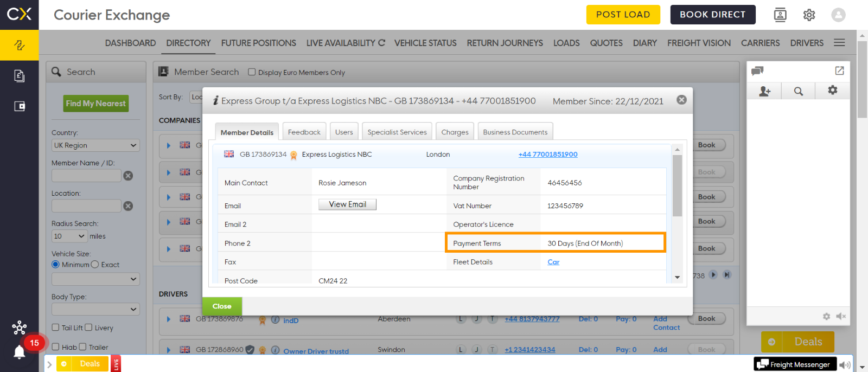Open the contacts card icon in header
Viewport: 868px width, 372px height.
tap(780, 15)
